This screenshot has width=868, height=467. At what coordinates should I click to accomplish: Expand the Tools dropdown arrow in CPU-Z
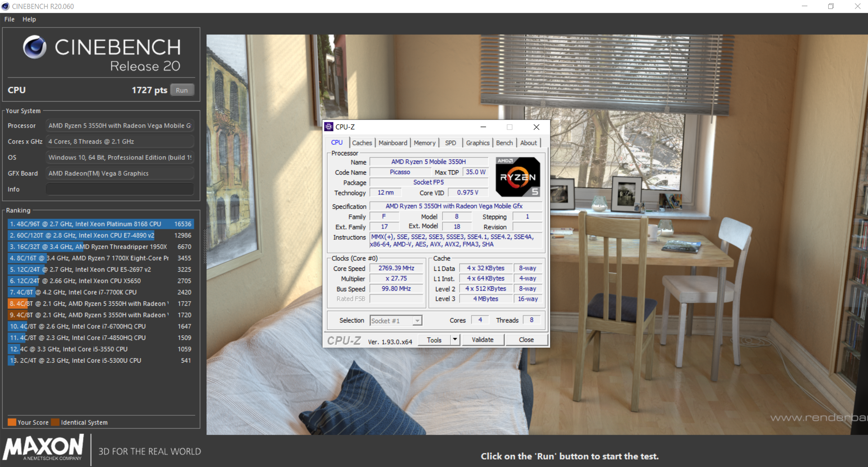point(455,339)
